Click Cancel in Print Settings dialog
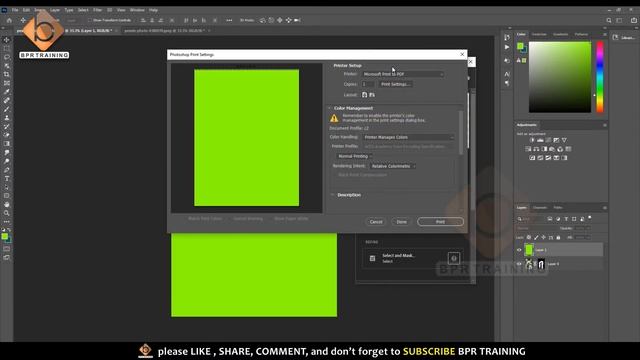The height and width of the screenshot is (360, 640). (376, 222)
